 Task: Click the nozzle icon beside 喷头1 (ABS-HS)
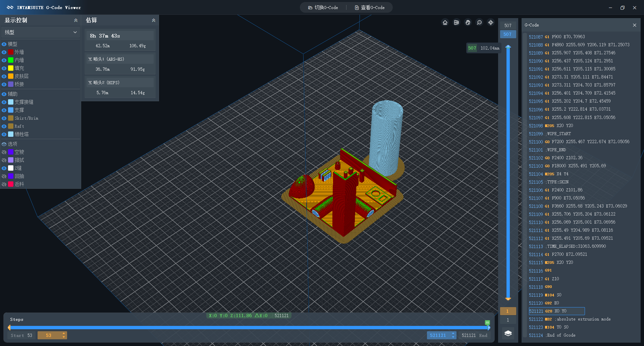(x=90, y=59)
